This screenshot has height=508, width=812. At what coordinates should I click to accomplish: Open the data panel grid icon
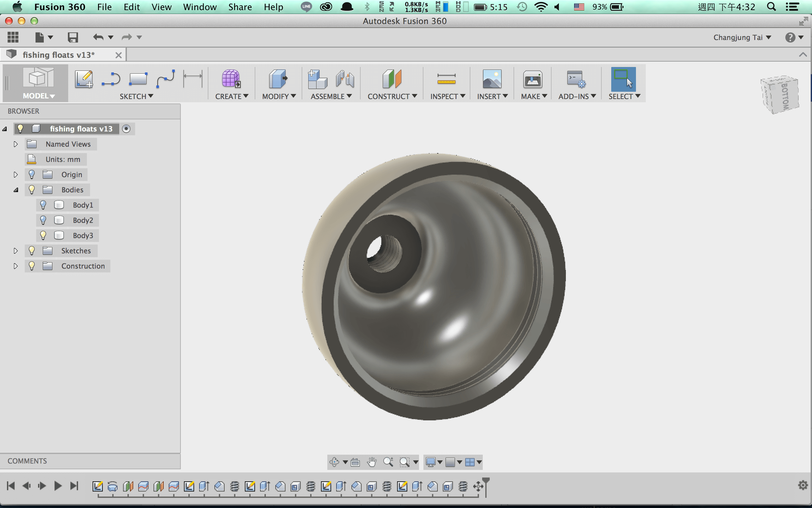(13, 37)
